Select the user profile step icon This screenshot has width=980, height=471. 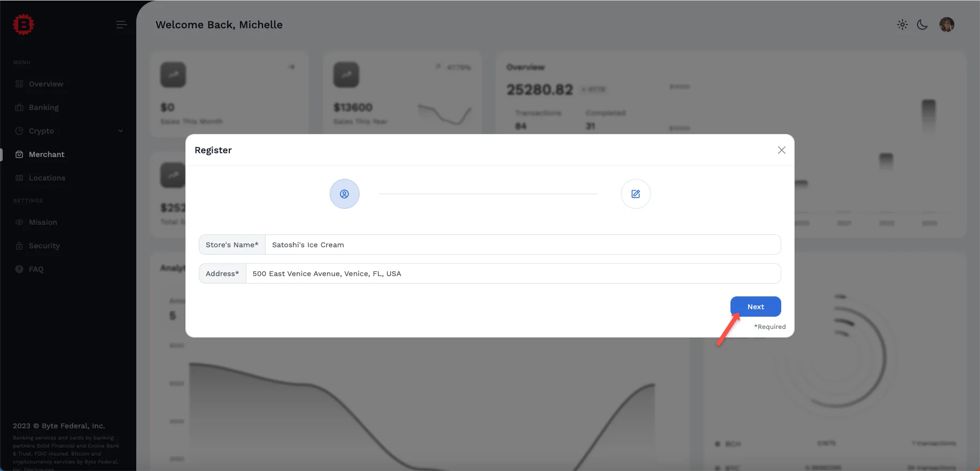pos(345,194)
